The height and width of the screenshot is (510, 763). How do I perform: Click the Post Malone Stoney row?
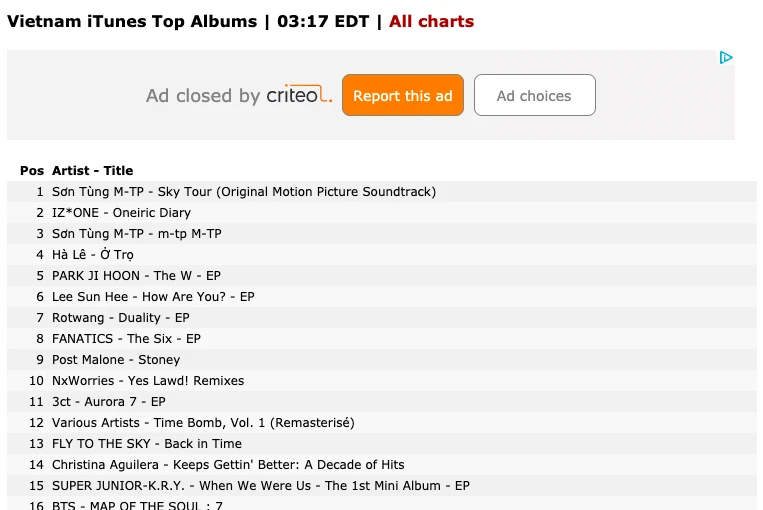coord(116,360)
